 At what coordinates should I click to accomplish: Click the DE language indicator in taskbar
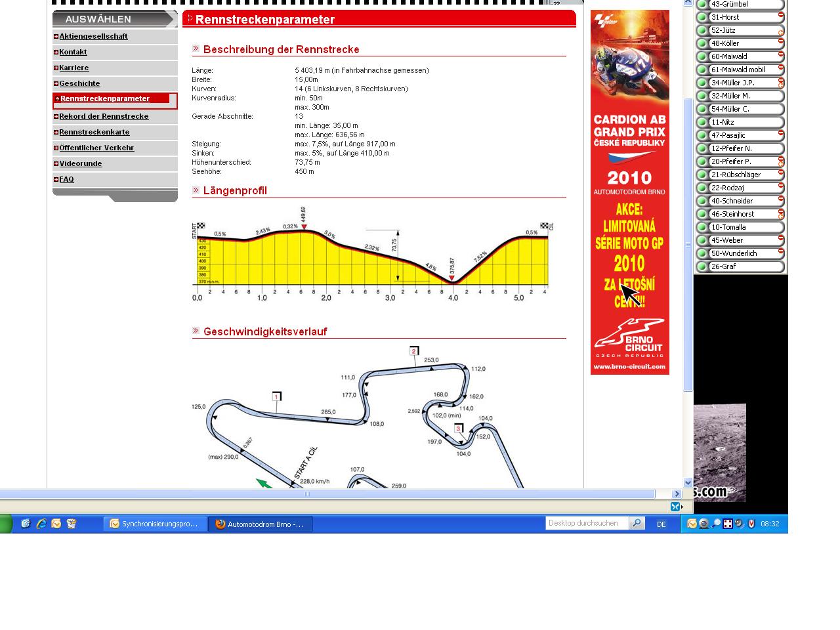(x=661, y=524)
